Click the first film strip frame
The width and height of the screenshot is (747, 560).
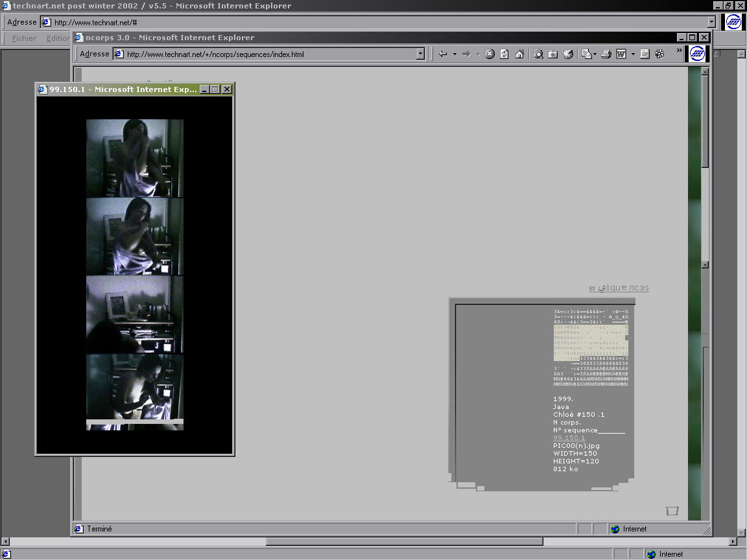coord(135,158)
